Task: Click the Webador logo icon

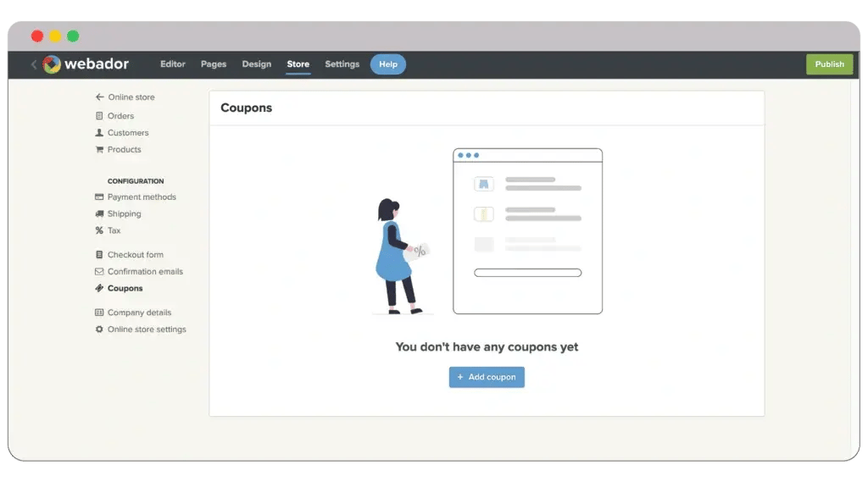Action: point(52,64)
